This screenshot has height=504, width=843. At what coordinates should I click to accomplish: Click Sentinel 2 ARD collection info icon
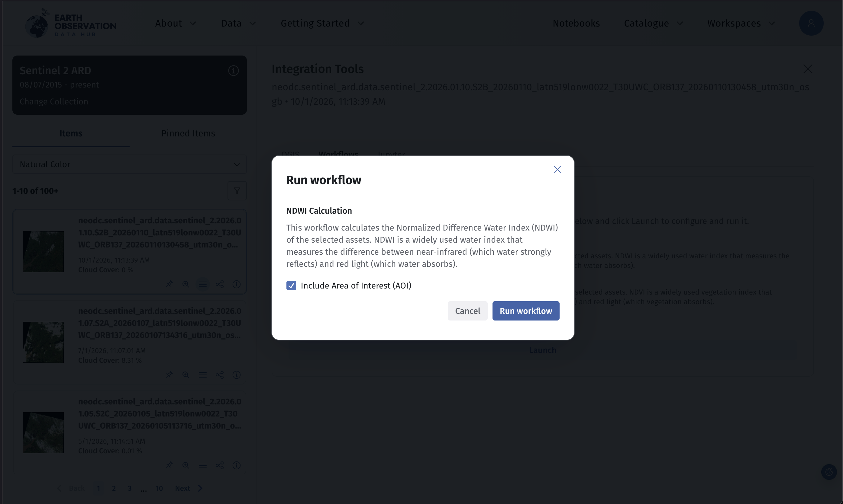(x=233, y=71)
